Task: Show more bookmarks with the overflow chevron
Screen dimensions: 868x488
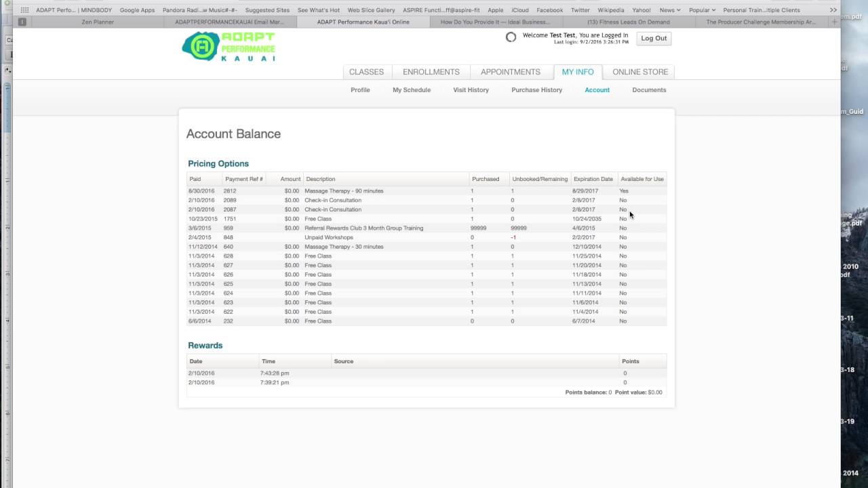Action: click(x=833, y=10)
